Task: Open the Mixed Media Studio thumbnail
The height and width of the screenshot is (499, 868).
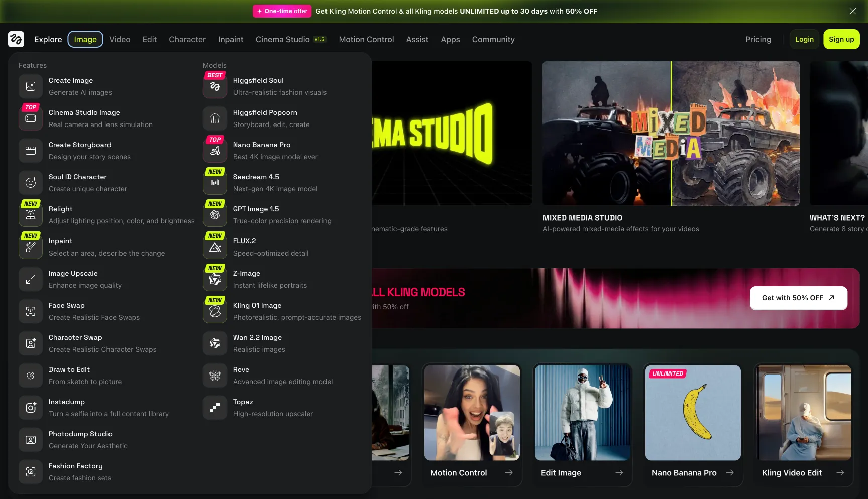Action: pyautogui.click(x=671, y=134)
